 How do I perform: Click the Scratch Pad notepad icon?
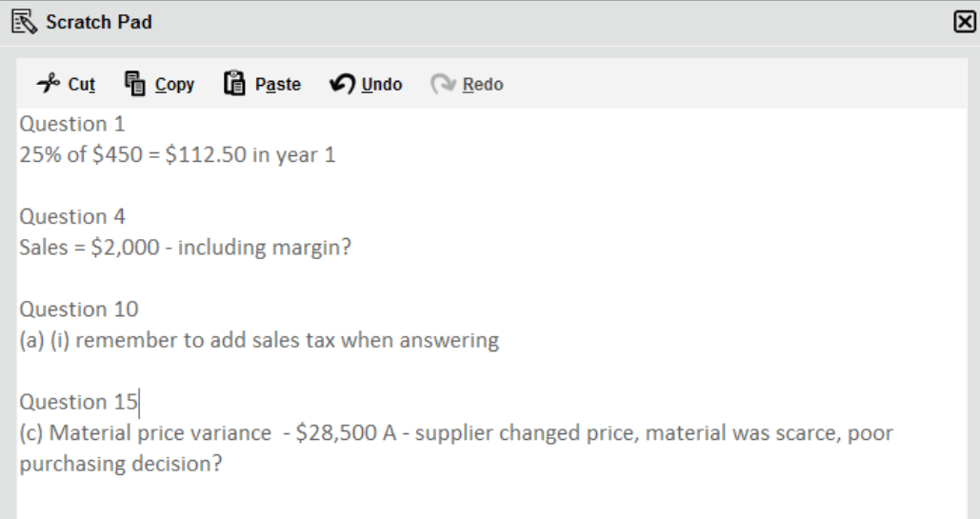(x=25, y=22)
